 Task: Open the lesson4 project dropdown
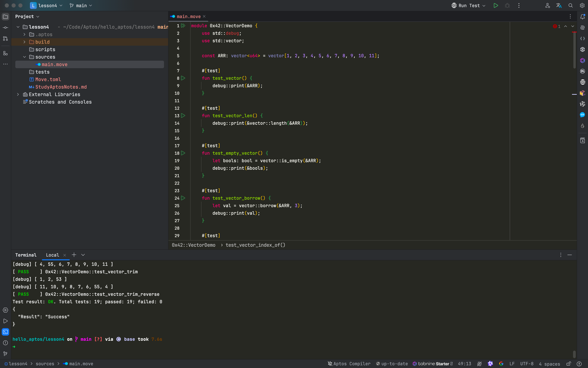(46, 5)
